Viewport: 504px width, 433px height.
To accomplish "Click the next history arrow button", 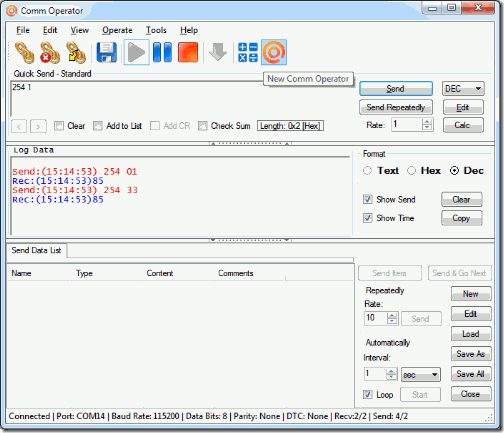I will pyautogui.click(x=38, y=126).
